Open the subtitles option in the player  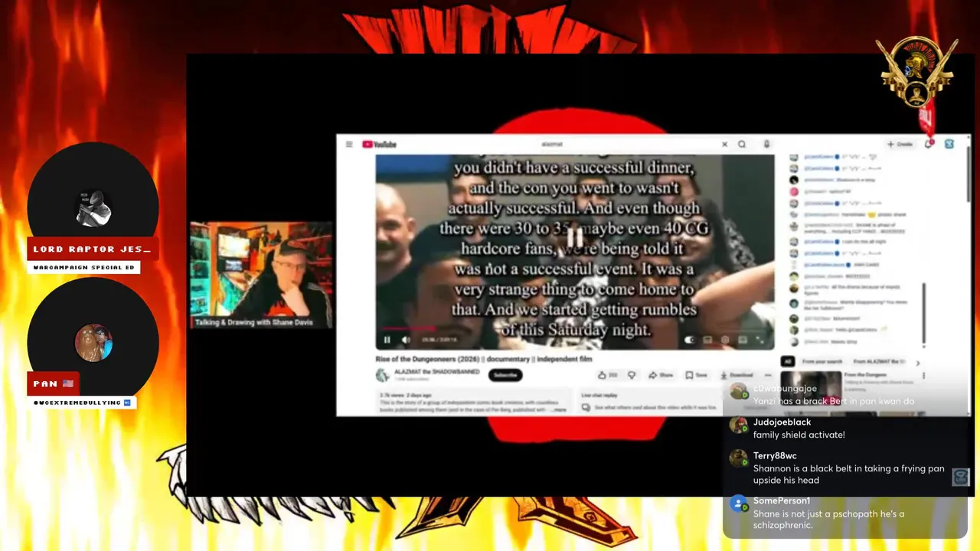[x=707, y=340]
